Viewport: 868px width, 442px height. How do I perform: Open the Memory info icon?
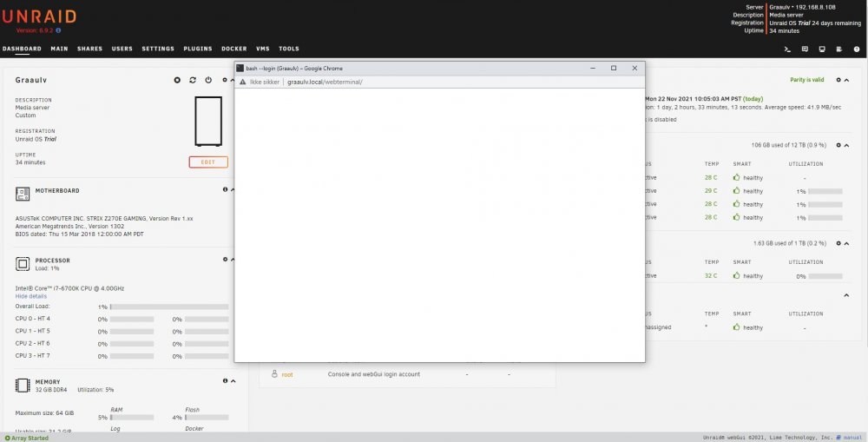pyautogui.click(x=226, y=380)
